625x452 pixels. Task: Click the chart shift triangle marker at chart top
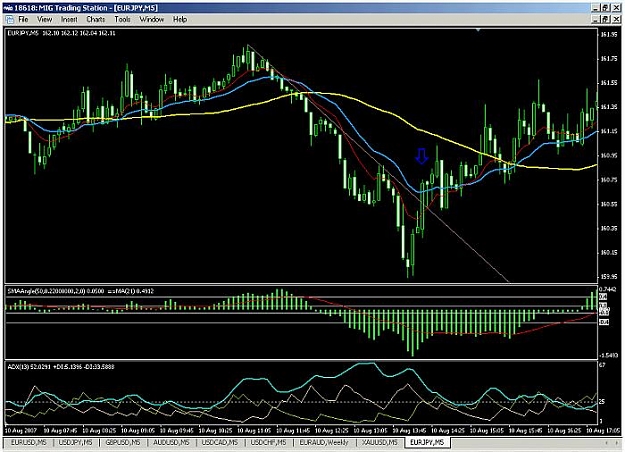pos(478,30)
